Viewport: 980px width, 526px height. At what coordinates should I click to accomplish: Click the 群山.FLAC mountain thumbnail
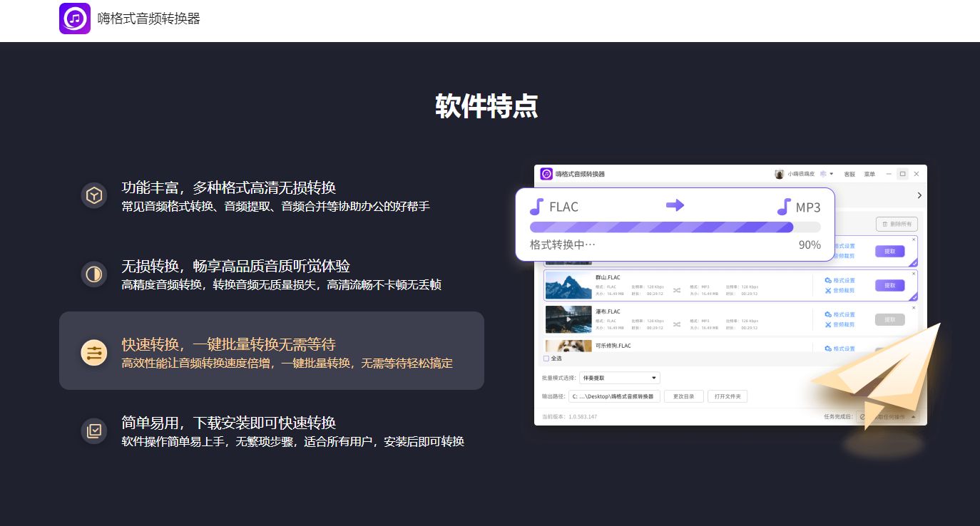click(x=568, y=285)
